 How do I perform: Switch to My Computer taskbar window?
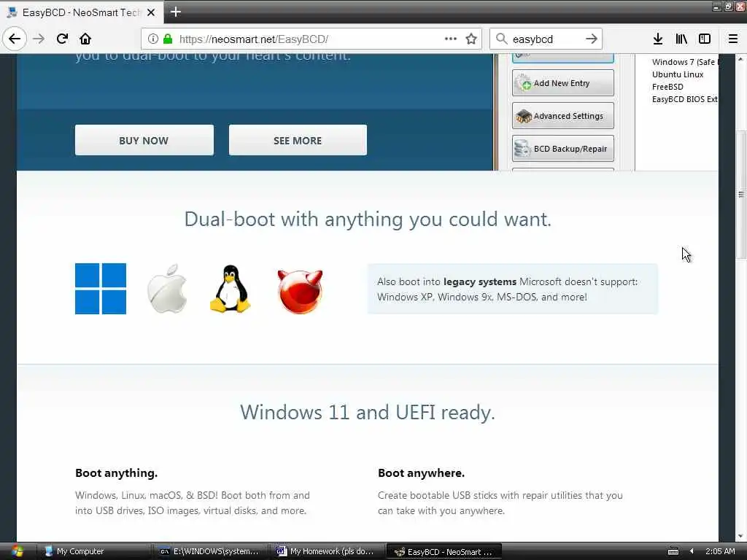93,551
